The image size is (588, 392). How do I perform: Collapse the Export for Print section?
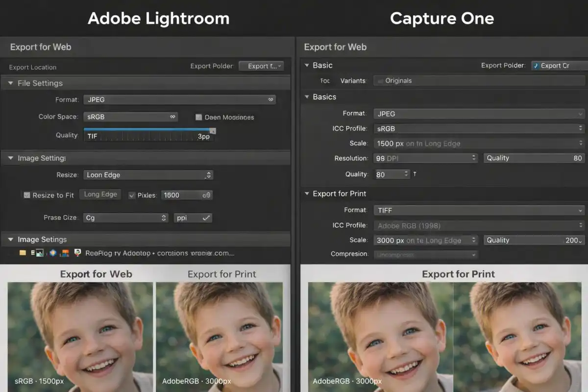[307, 194]
